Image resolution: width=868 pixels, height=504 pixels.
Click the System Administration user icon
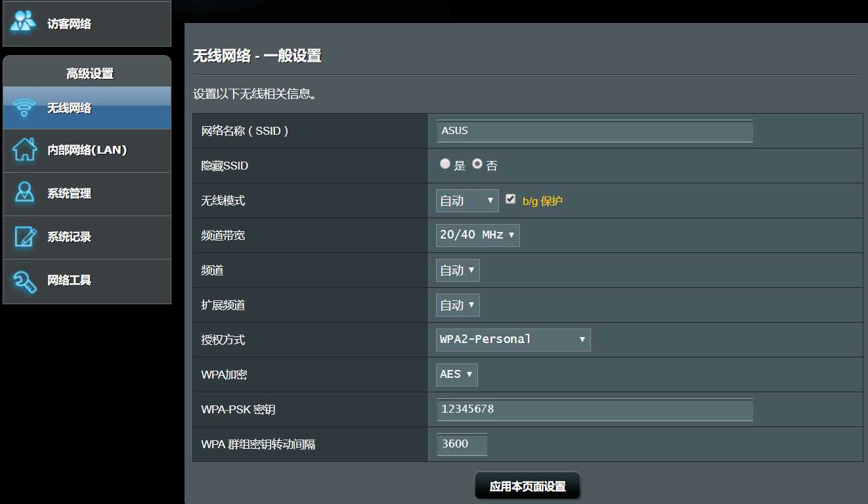[x=24, y=193]
